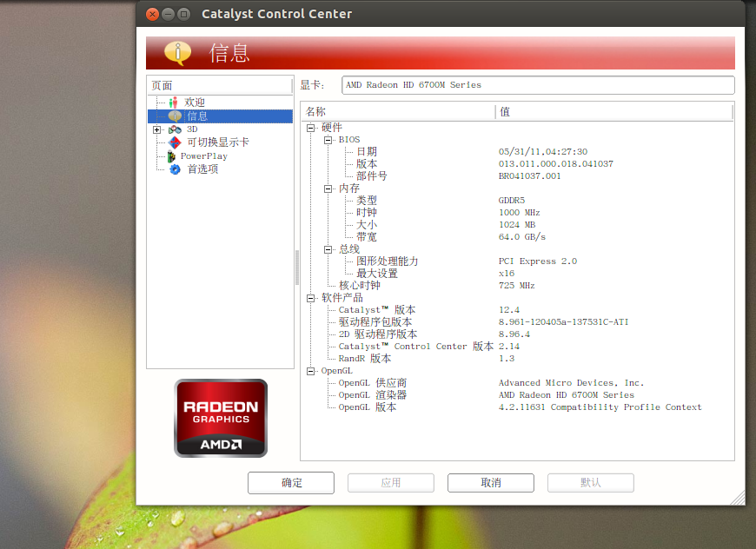The image size is (756, 549).
Task: Click the value 8.961-120405a-137531C-ATI
Action: 564,322
